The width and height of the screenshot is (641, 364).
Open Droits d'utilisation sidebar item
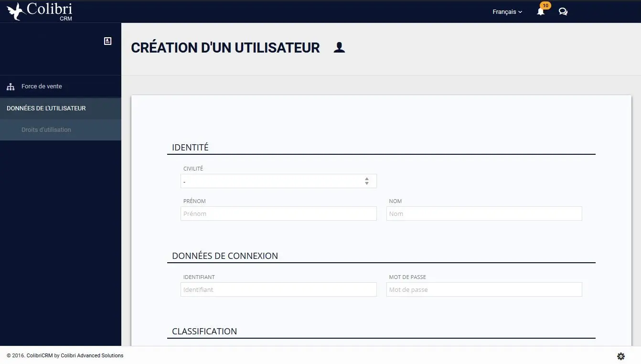pos(61,130)
